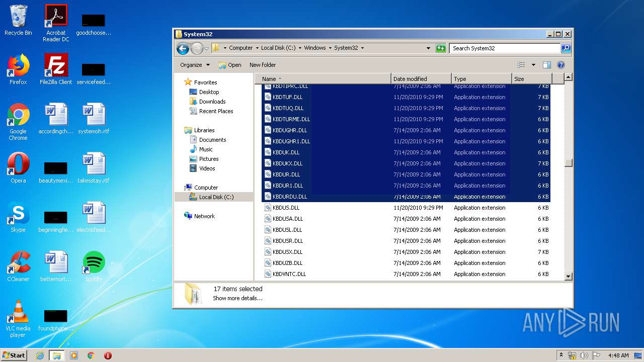This screenshot has height=362, width=644.
Task: Select the KBDUSA.DLL file
Action: coord(288,219)
